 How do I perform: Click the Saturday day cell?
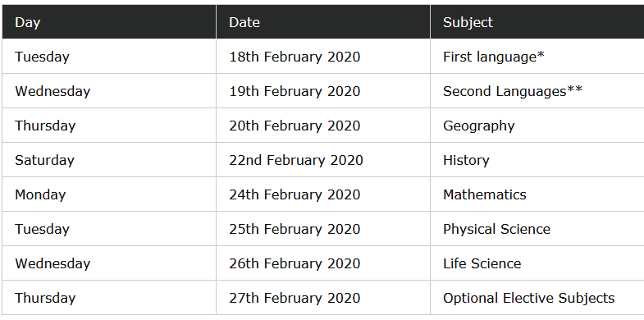[109, 160]
